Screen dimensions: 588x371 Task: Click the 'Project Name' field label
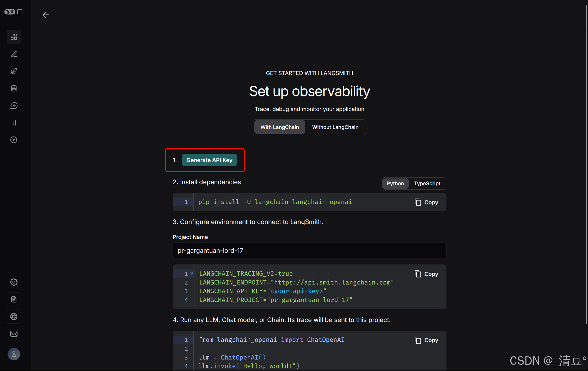(190, 237)
